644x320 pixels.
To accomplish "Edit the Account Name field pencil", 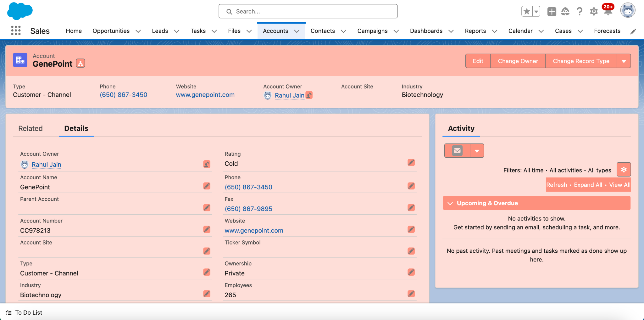I will tap(207, 186).
